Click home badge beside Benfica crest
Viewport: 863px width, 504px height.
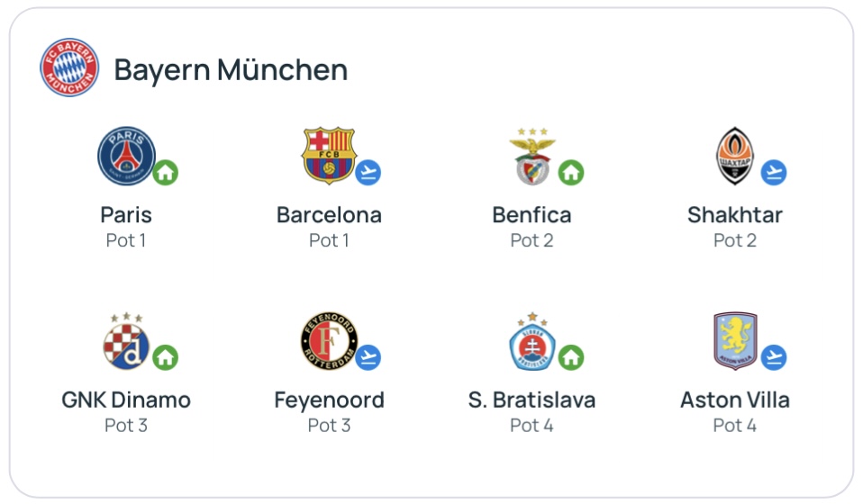point(571,173)
